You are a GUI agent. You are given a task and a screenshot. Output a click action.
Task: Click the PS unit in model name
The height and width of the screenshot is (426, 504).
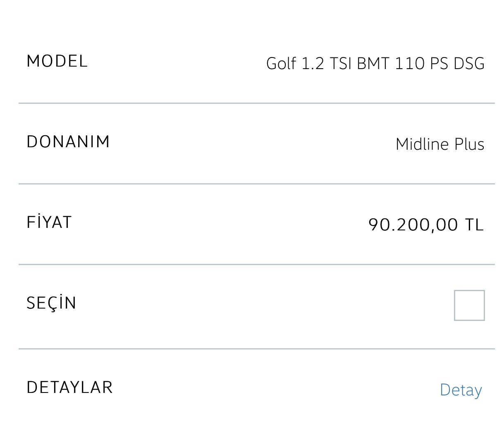pos(439,63)
